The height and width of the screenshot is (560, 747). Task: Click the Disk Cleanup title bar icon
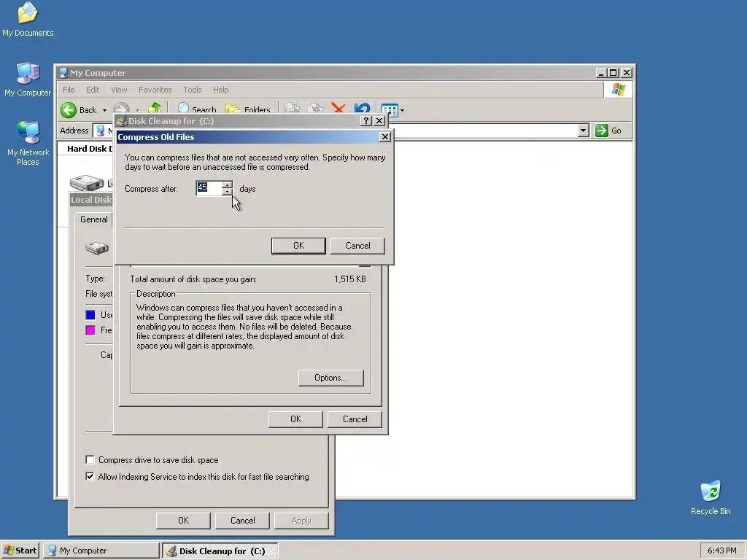122,121
